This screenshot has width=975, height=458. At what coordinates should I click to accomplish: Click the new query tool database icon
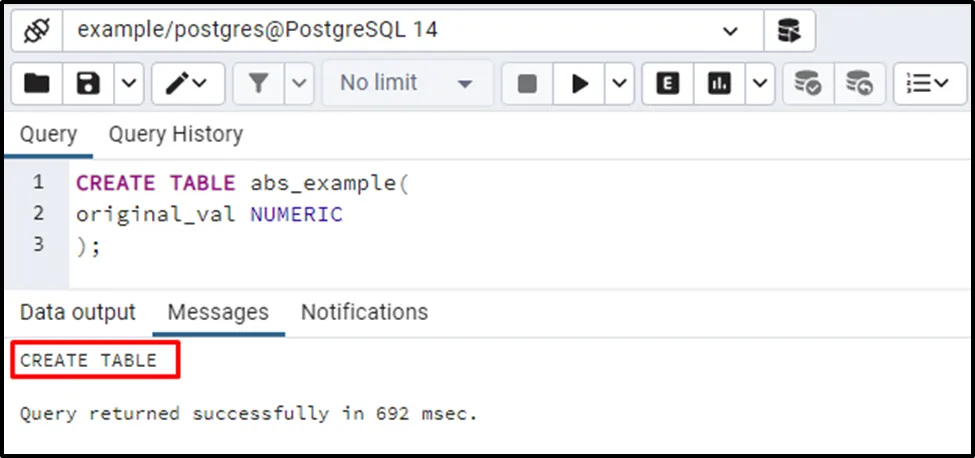(x=789, y=31)
